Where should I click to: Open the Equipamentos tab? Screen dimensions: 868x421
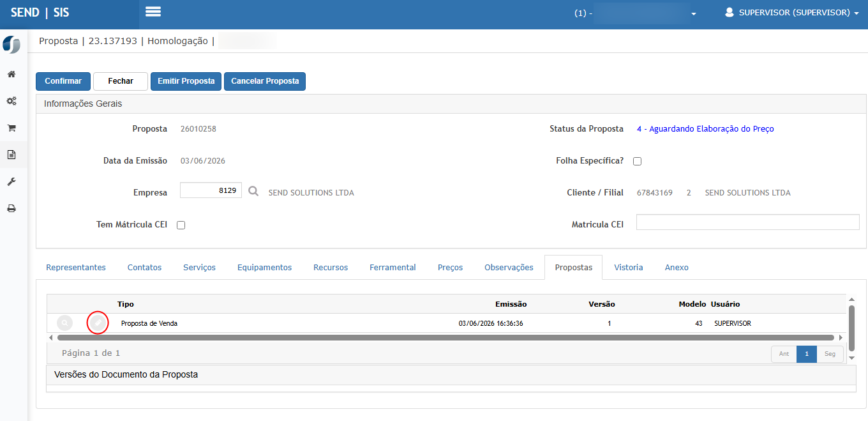(x=264, y=267)
